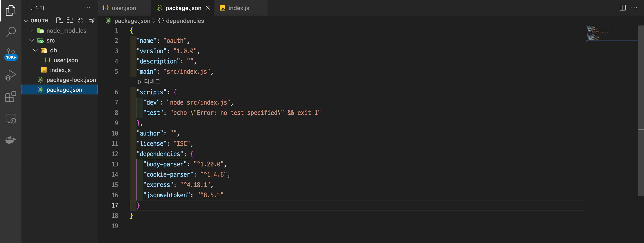The height and width of the screenshot is (243, 644).
Task: Switch to the index.js tab
Action: pyautogui.click(x=239, y=8)
